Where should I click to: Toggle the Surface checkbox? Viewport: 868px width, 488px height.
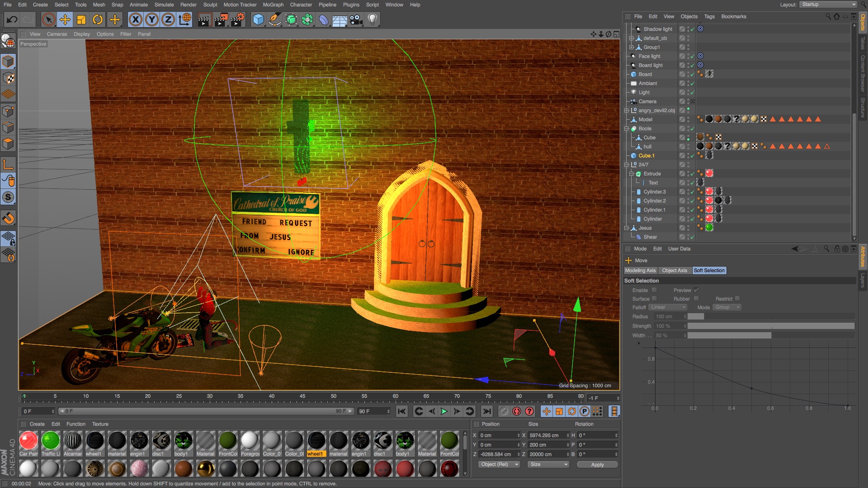point(654,299)
